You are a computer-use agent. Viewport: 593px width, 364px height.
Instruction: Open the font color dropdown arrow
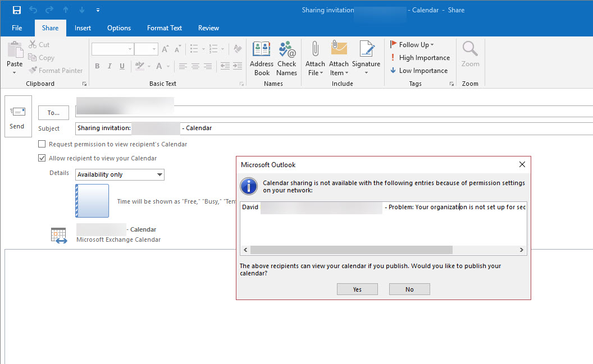pyautogui.click(x=168, y=66)
